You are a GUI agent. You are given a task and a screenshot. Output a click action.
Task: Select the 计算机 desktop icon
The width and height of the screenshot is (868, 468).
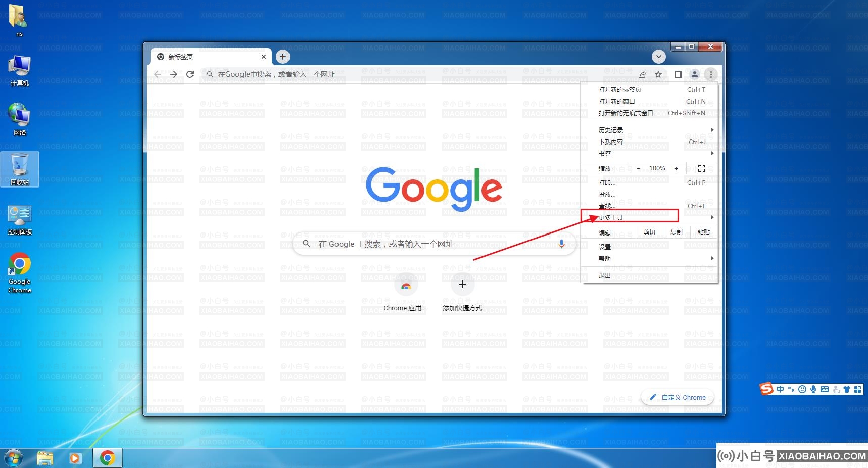point(19,71)
